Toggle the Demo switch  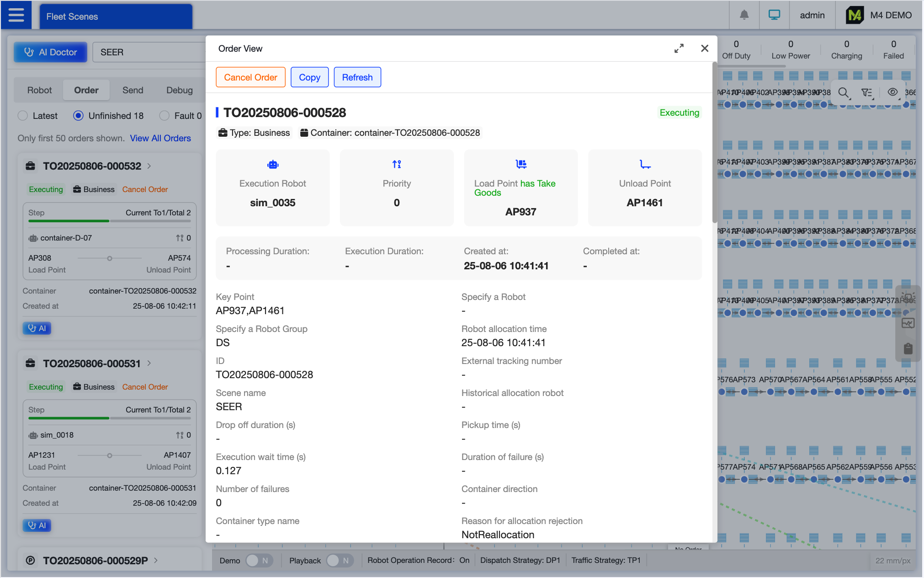tap(259, 561)
